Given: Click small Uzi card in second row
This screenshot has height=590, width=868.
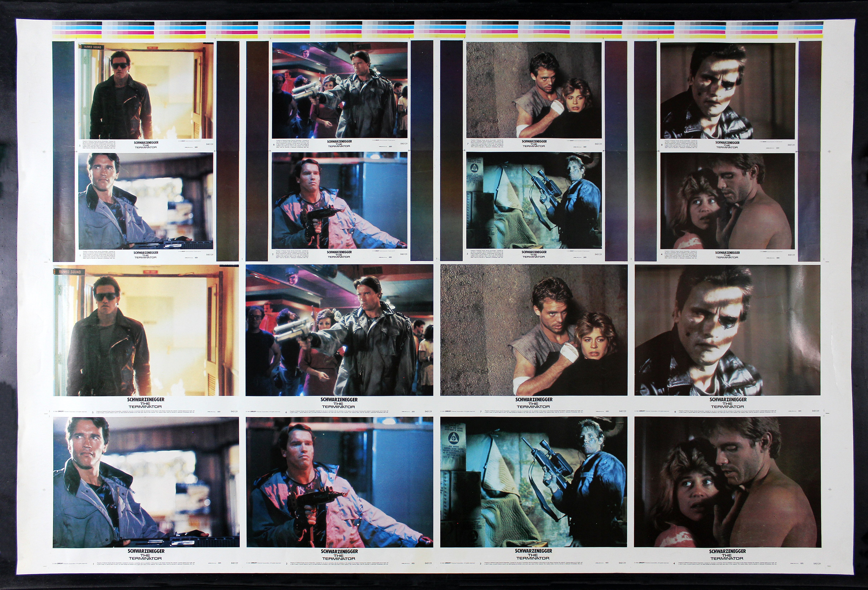Looking at the screenshot, I should [340, 201].
